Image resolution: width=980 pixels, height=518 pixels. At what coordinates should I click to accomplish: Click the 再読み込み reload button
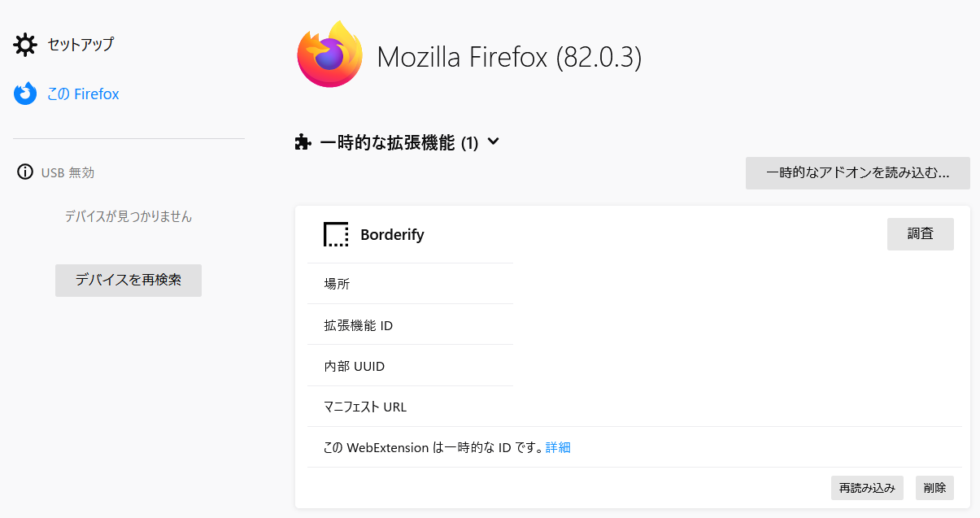(x=868, y=488)
